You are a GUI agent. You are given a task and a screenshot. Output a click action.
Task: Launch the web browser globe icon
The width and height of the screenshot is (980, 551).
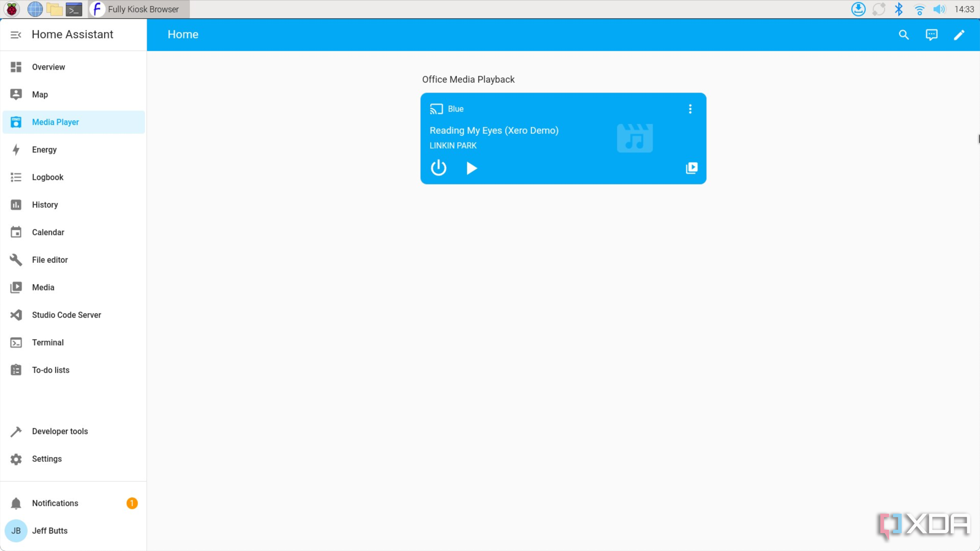tap(35, 9)
